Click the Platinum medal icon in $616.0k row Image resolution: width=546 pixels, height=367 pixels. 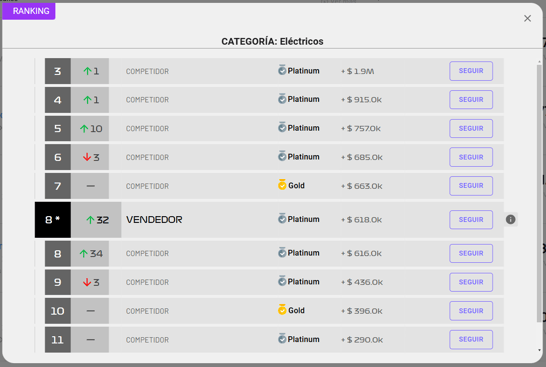click(282, 253)
